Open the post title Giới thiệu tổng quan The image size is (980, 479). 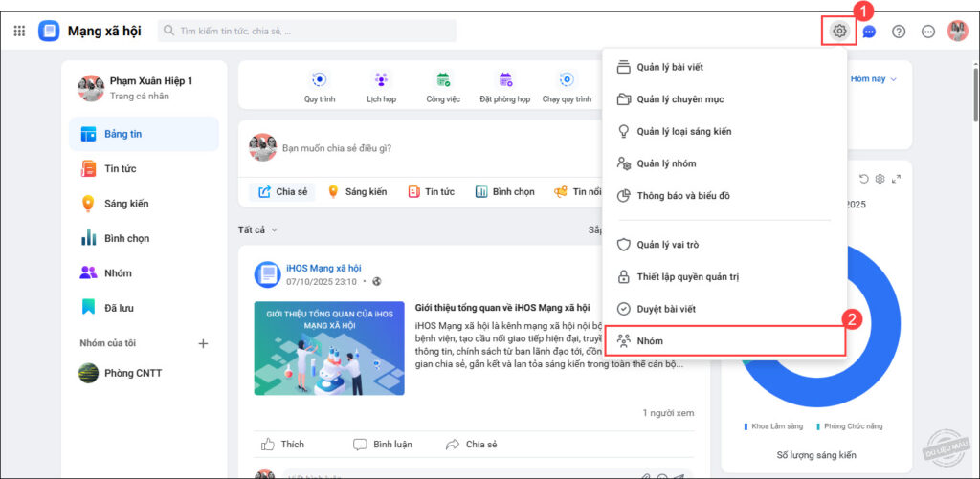coord(502,307)
